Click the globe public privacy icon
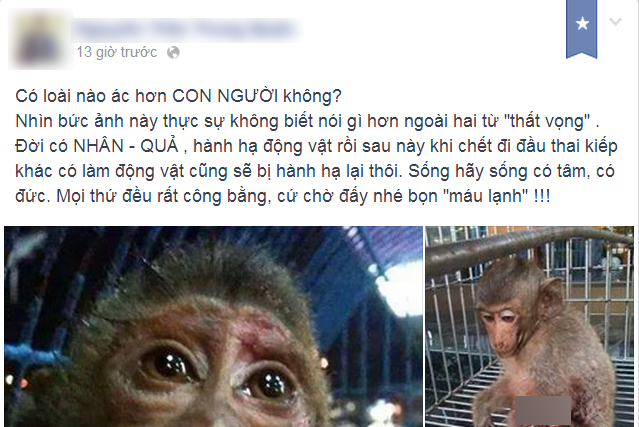This screenshot has width=639, height=427. [x=173, y=53]
